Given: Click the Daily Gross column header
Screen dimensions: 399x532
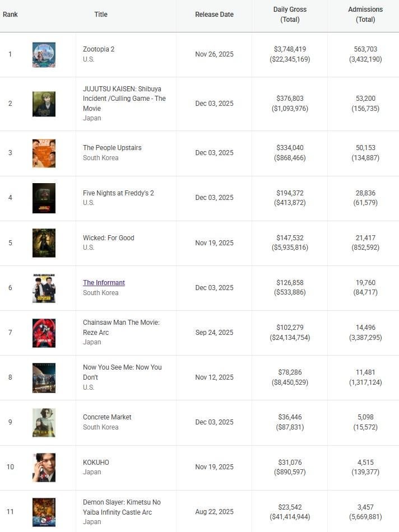Looking at the screenshot, I should pos(290,15).
